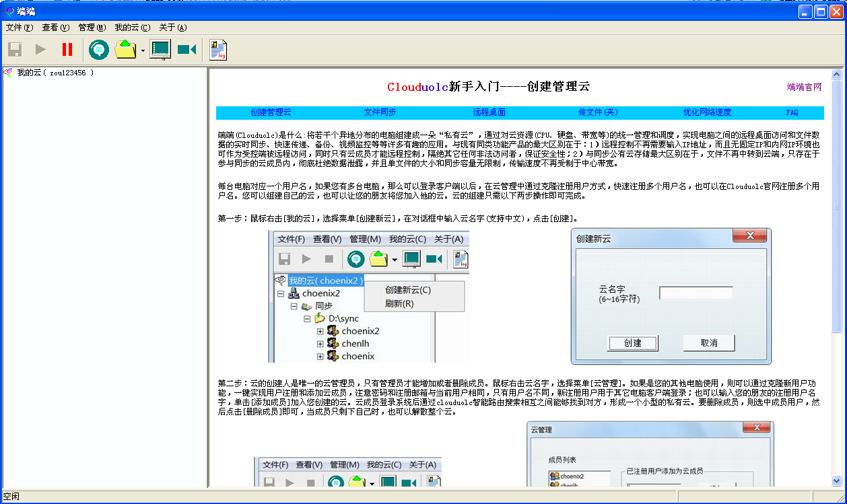The height and width of the screenshot is (504, 847).
Task: Close the 端端 window
Action: tap(836, 11)
